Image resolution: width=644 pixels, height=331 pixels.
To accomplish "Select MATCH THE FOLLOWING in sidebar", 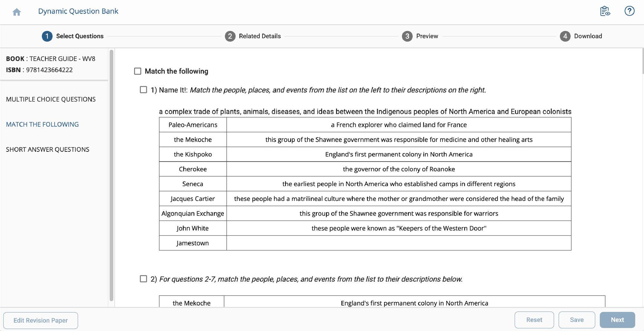I will 42,124.
